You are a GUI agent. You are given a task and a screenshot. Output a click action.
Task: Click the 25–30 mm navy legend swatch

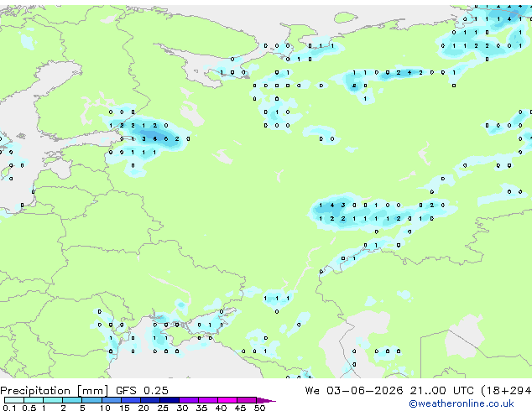169,400
